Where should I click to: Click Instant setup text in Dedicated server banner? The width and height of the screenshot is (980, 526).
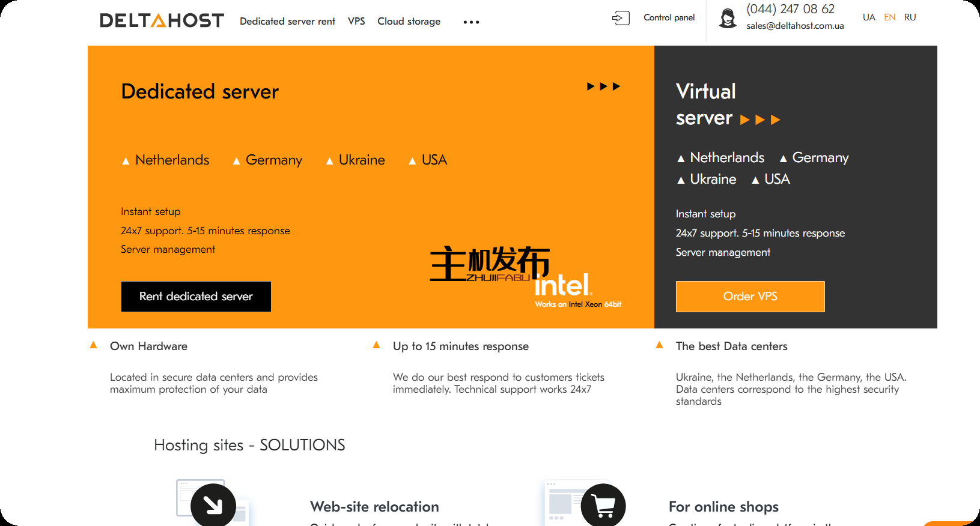[x=150, y=211]
